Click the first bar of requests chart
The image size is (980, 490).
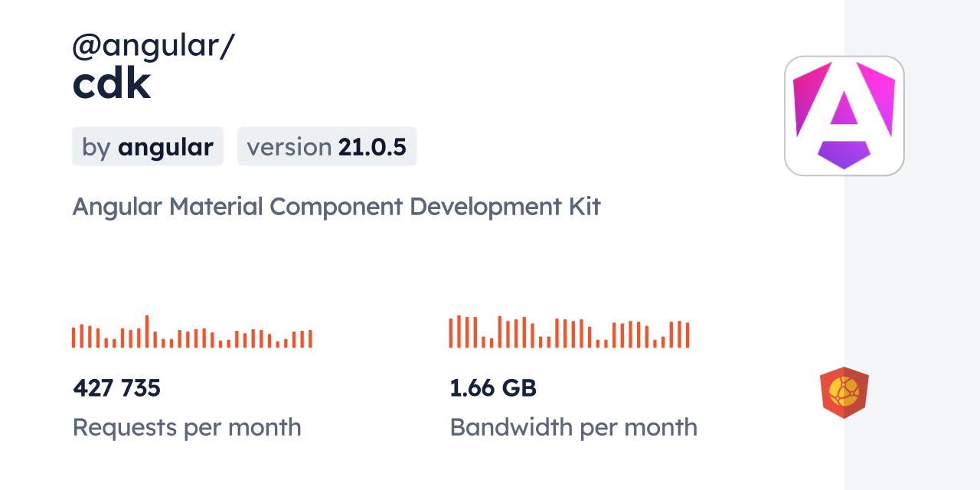[x=73, y=337]
